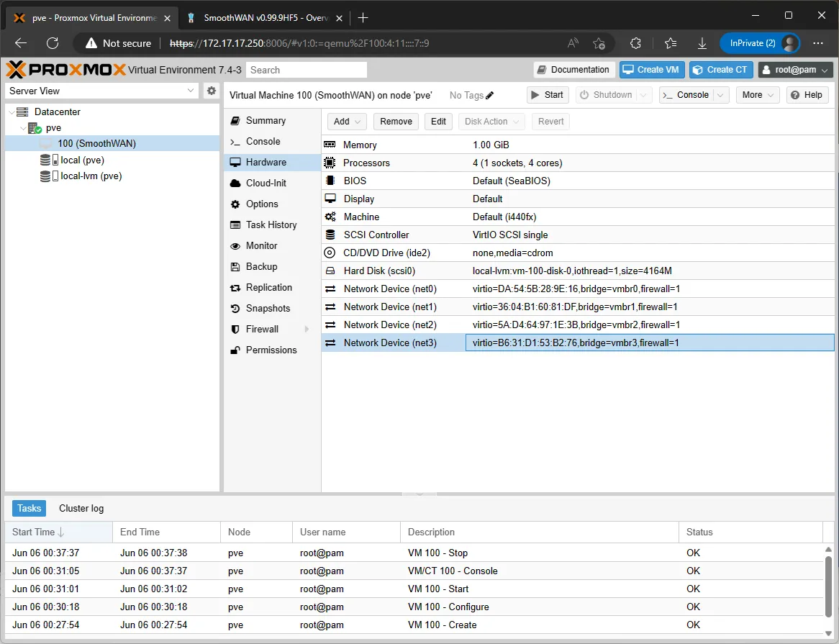Sort tasks by Start Time column
This screenshot has height=644, width=839.
coord(59,532)
